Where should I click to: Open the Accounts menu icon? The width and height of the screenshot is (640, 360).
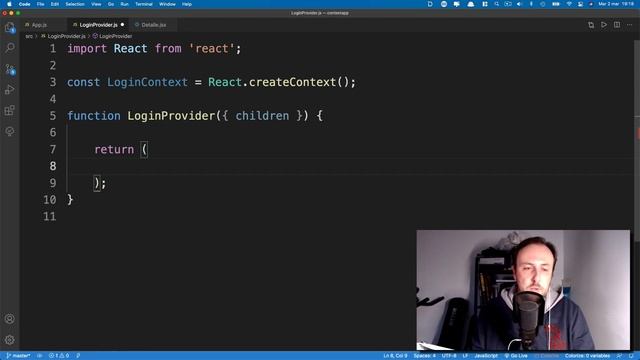[10, 319]
